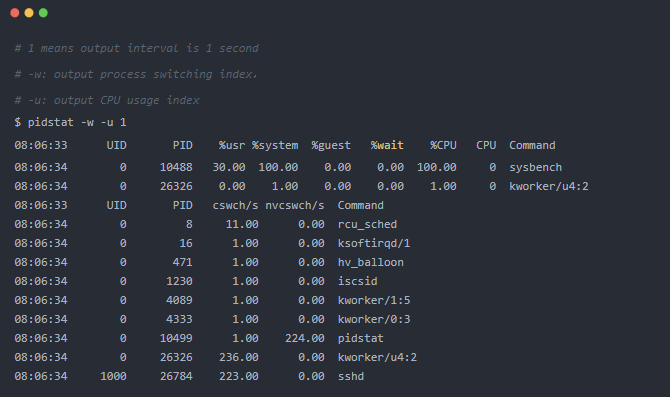Click Command header of context-switch table

coord(361,206)
